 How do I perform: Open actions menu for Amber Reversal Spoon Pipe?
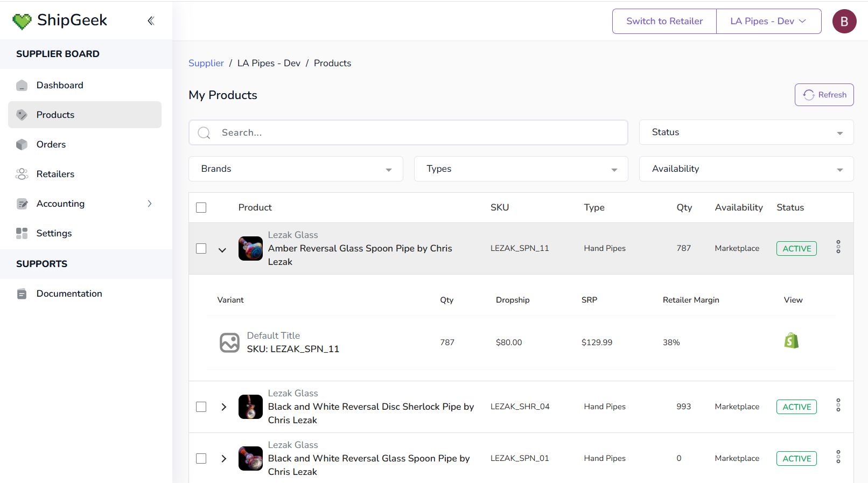tap(838, 247)
